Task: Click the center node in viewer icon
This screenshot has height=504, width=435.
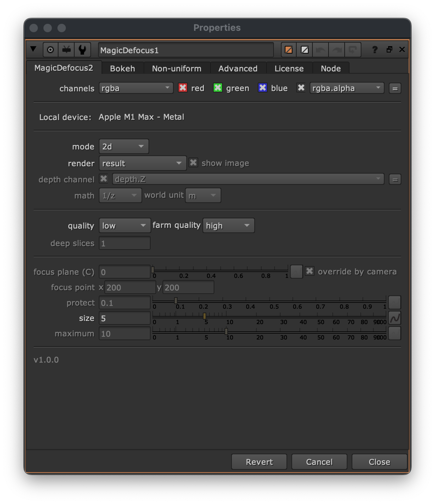Action: click(50, 50)
